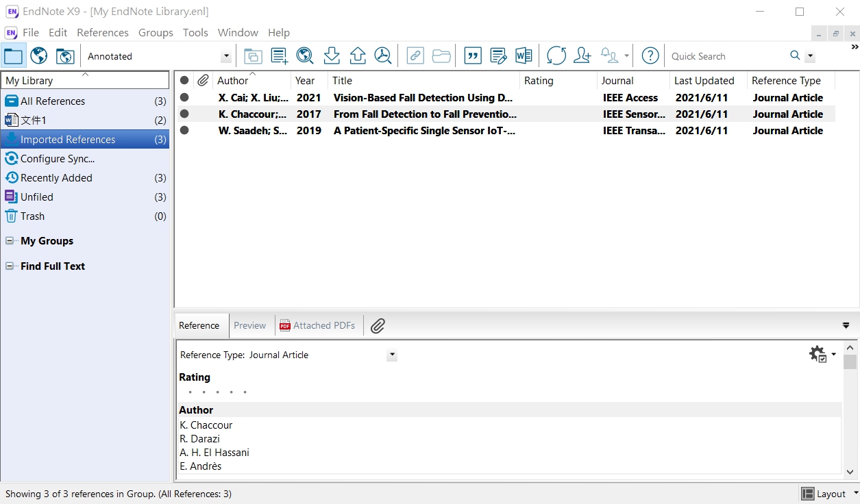
Task: Sort references by Journal column
Action: coord(633,80)
